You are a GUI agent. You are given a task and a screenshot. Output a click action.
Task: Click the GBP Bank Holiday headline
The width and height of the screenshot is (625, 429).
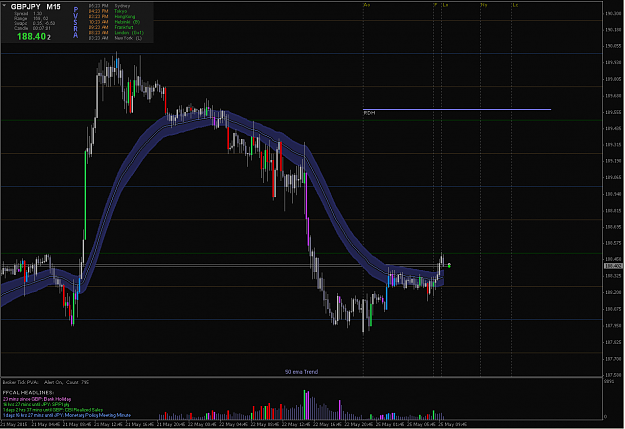[x=37, y=399]
